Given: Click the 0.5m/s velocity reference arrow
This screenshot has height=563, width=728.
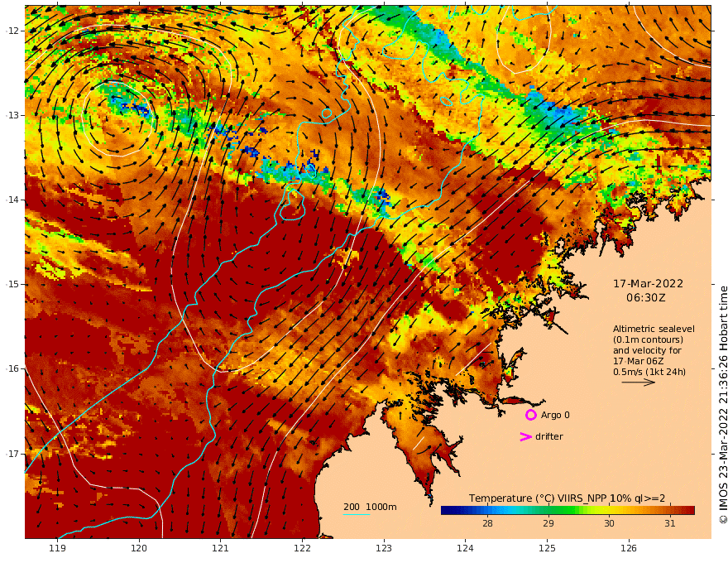Looking at the screenshot, I should click(639, 383).
